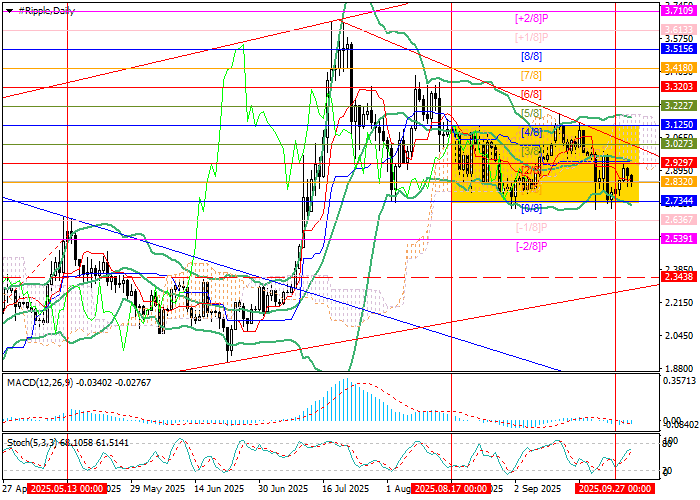The width and height of the screenshot is (700, 500).
Task: Click the [+2/8]P Murrey level label
Action: click(533, 18)
